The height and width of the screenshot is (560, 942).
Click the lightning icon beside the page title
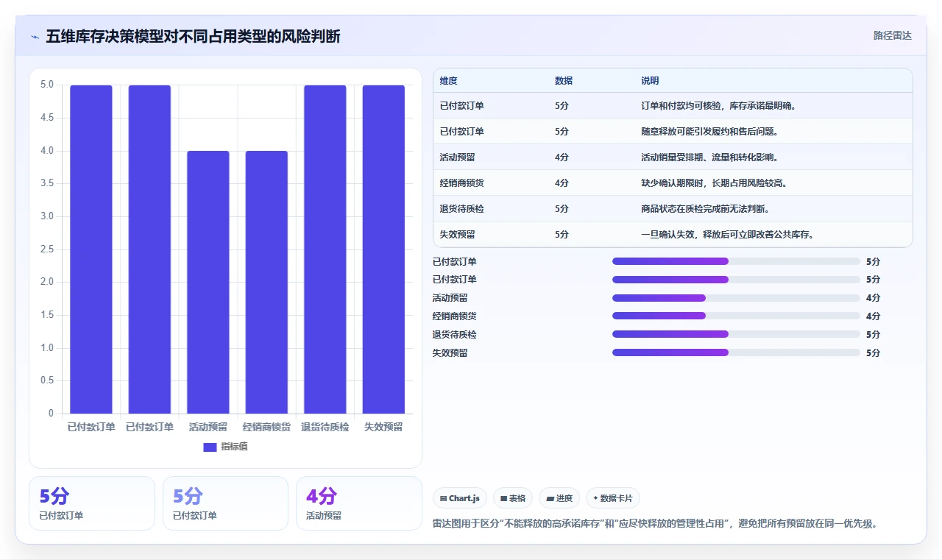click(x=35, y=37)
